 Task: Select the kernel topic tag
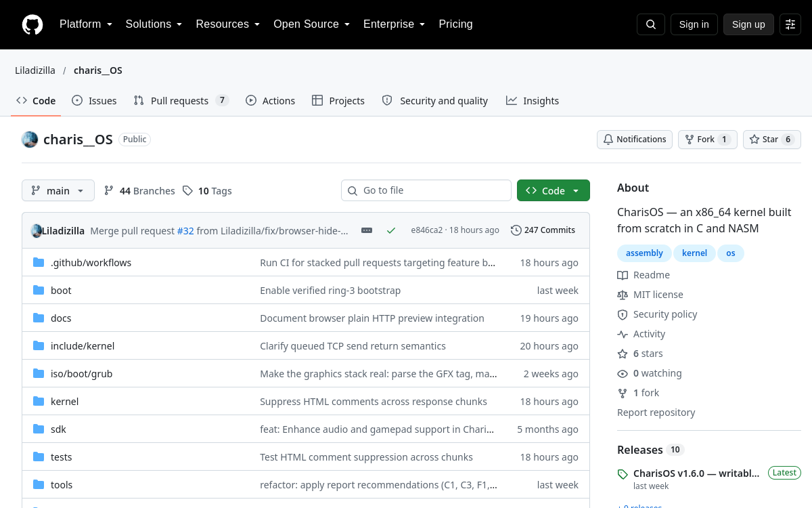[x=694, y=253]
